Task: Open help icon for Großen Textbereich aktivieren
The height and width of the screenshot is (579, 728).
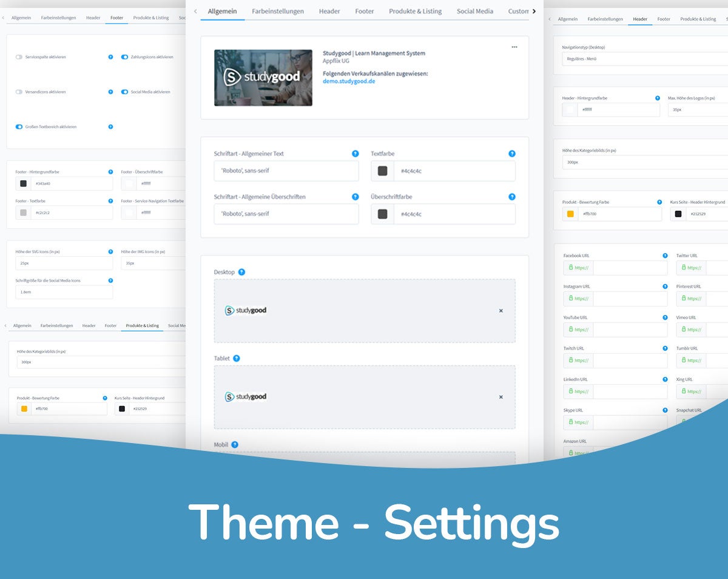Action: 110,127
